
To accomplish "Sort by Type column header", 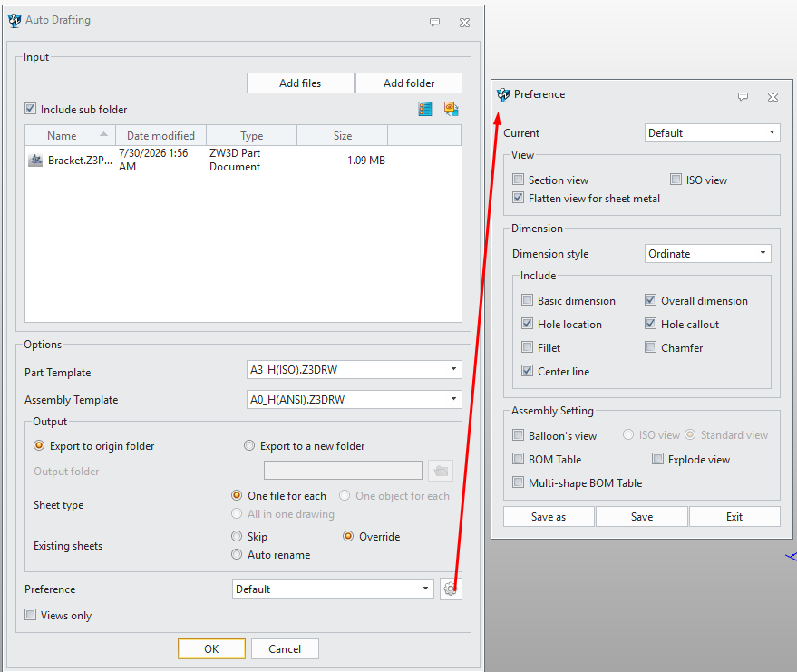I will coord(251,136).
